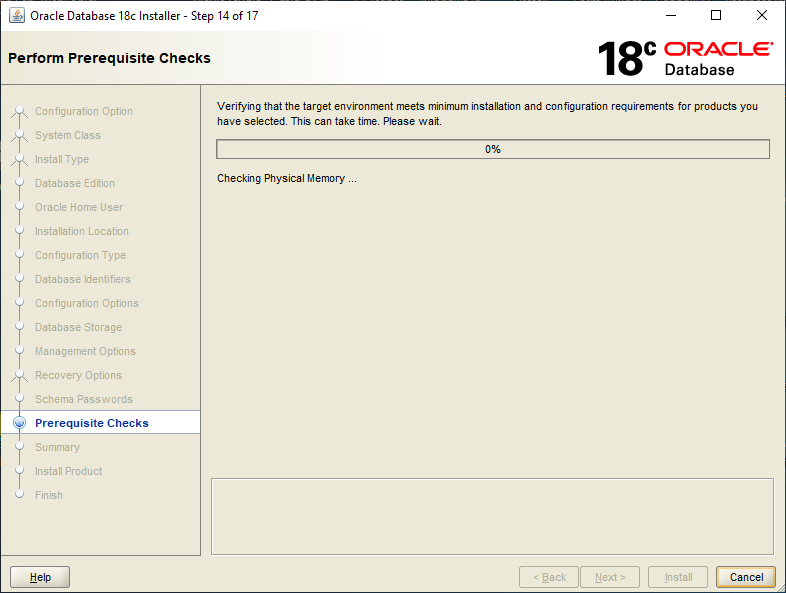Select Recovery Options step

(x=78, y=375)
